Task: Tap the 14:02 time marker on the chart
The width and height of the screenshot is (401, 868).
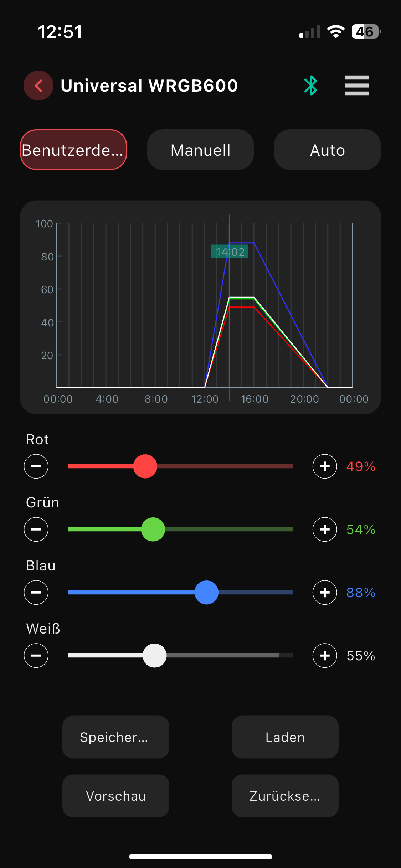Action: click(230, 252)
